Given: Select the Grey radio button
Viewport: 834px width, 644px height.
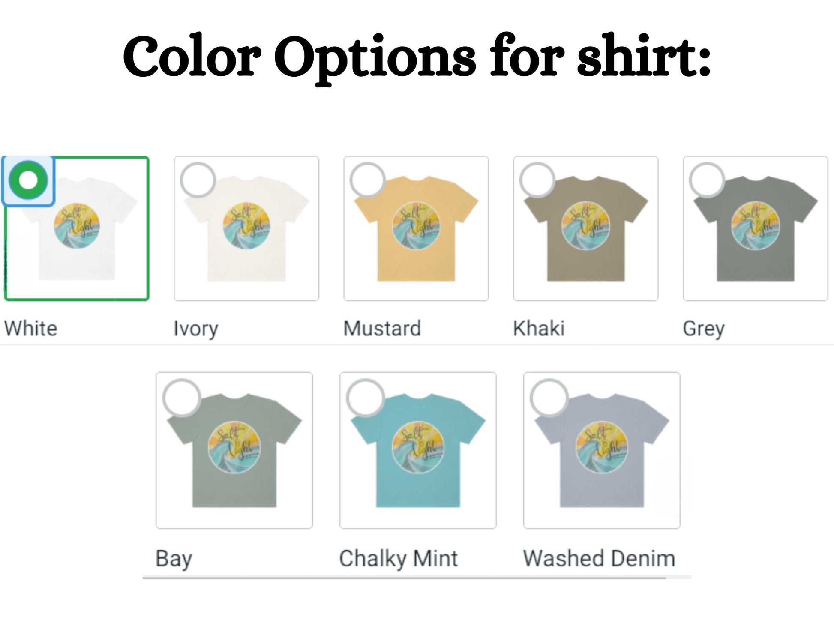Looking at the screenshot, I should (707, 180).
